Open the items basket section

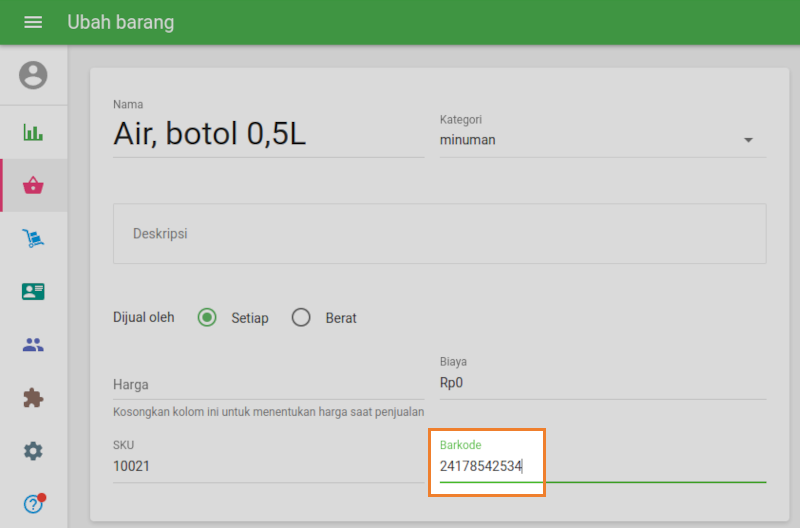[33, 185]
